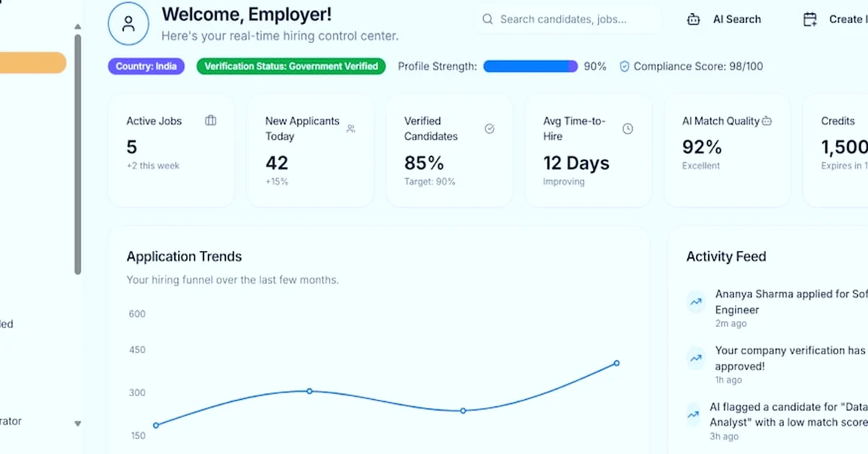Click the Profile Strength progress bar
Screen dimensions: 868x454
tap(530, 67)
